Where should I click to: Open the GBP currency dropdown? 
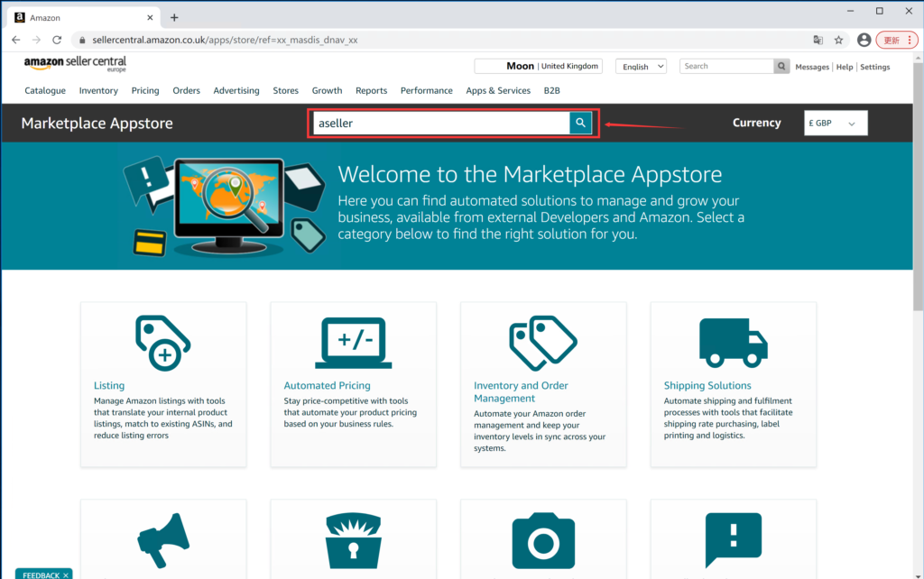[836, 123]
